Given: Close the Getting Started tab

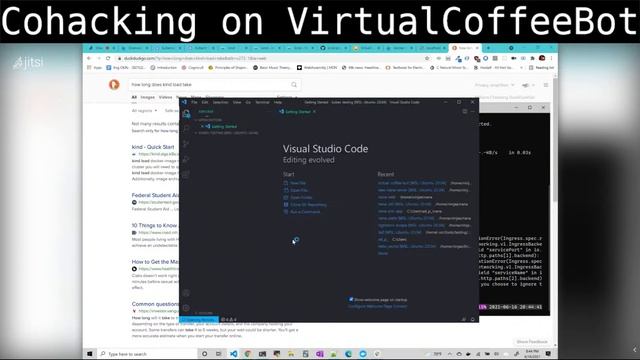Looking at the screenshot, I should click(x=314, y=111).
